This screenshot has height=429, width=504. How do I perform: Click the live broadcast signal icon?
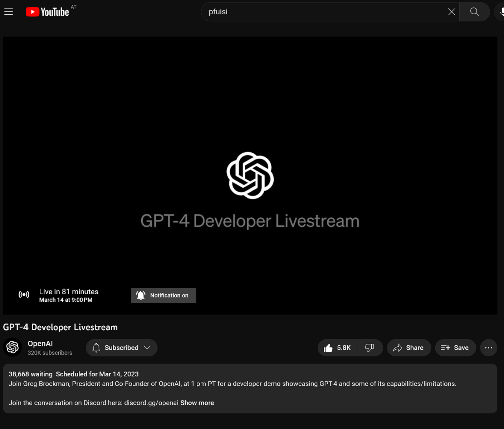click(24, 295)
